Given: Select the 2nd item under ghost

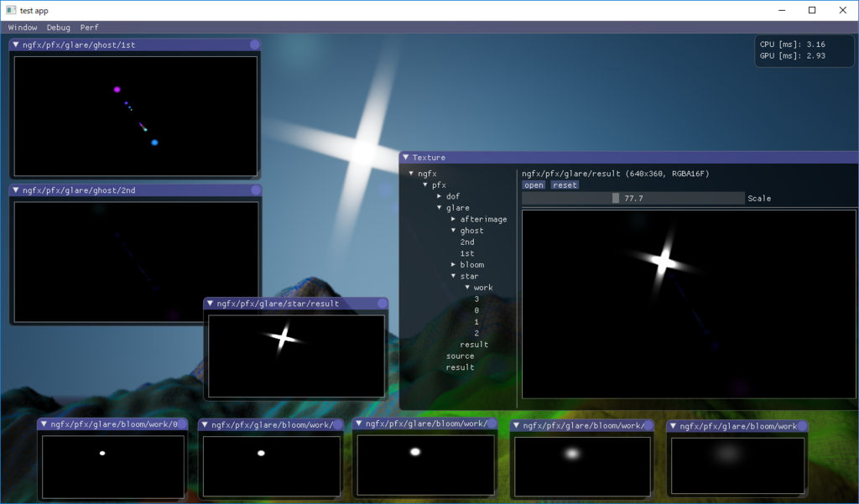Looking at the screenshot, I should point(467,242).
